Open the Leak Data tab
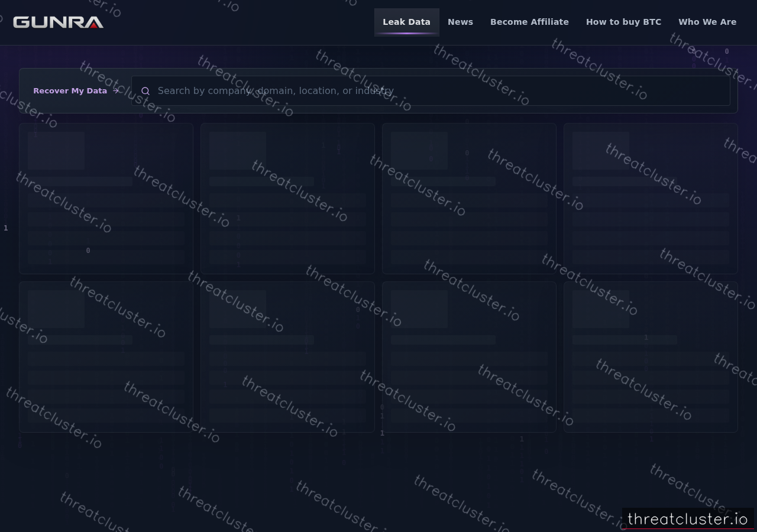This screenshot has height=532, width=757. pyautogui.click(x=407, y=22)
